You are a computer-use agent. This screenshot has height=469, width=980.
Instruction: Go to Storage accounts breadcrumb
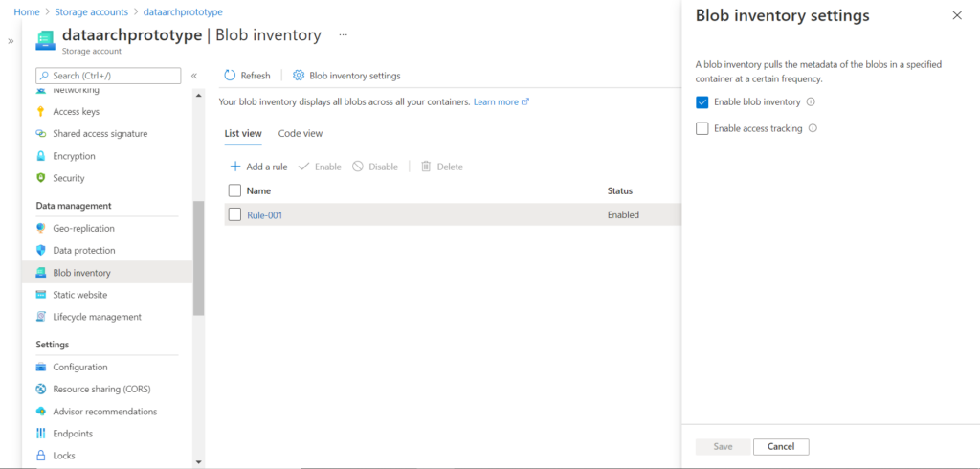pos(91,11)
